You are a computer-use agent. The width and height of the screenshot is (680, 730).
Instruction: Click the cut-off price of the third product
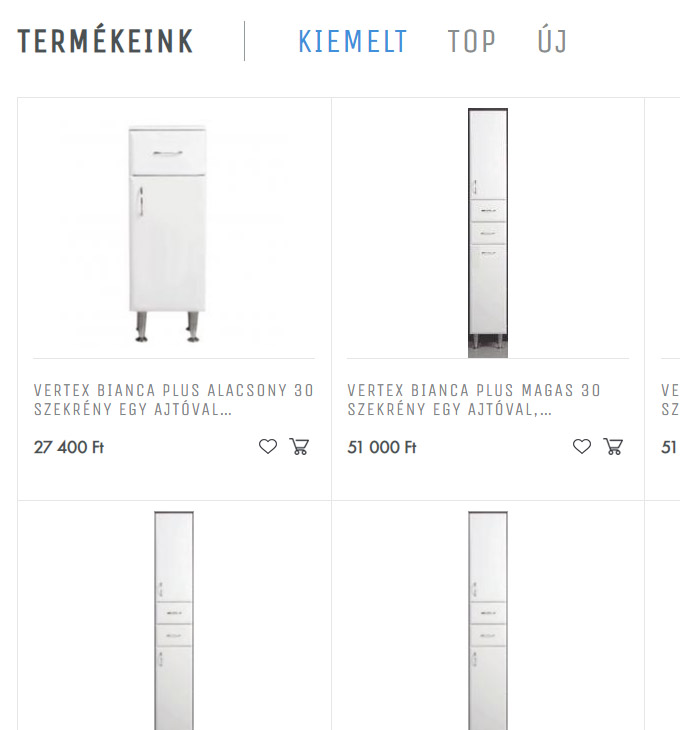(669, 447)
